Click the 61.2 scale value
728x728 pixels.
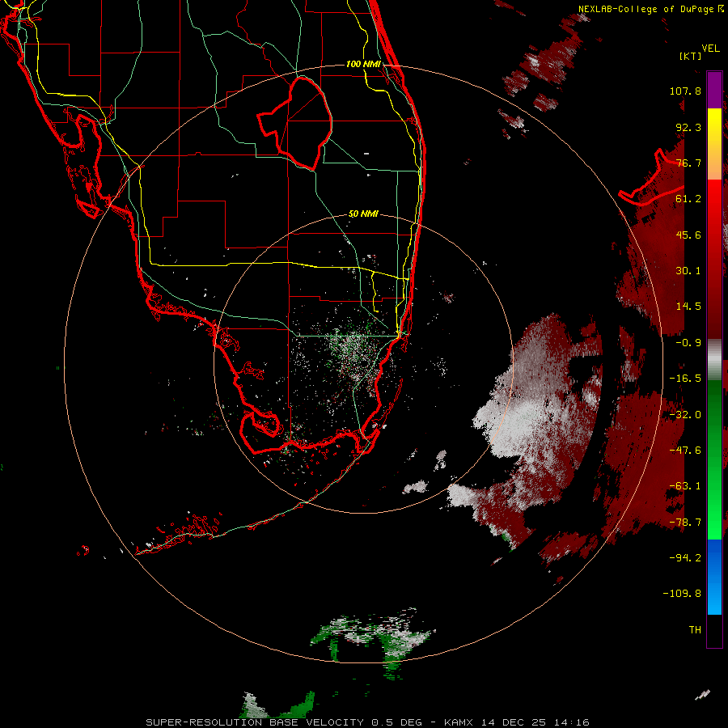click(x=688, y=199)
